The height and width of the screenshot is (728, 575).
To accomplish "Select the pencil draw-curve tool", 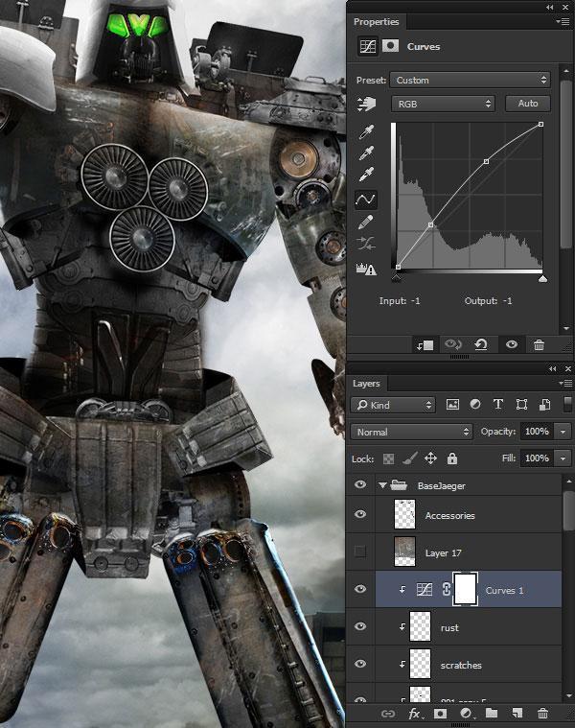I will pyautogui.click(x=365, y=222).
